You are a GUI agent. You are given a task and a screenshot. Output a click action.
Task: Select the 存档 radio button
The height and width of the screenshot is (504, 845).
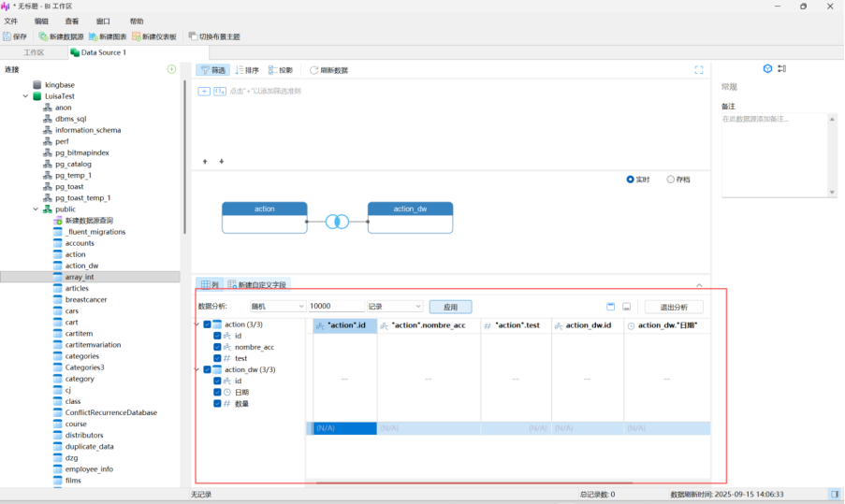pyautogui.click(x=671, y=180)
